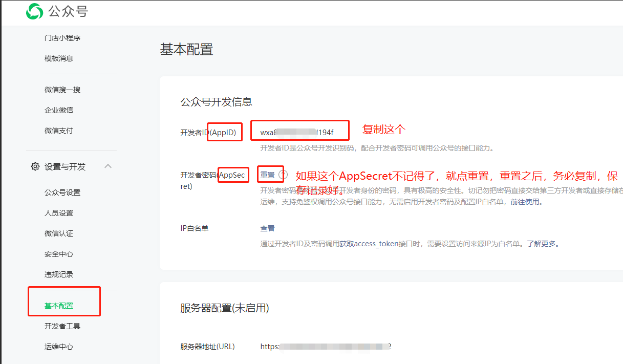The image size is (623, 364).
Task: Click the 基本配置 page heading
Action: click(186, 50)
